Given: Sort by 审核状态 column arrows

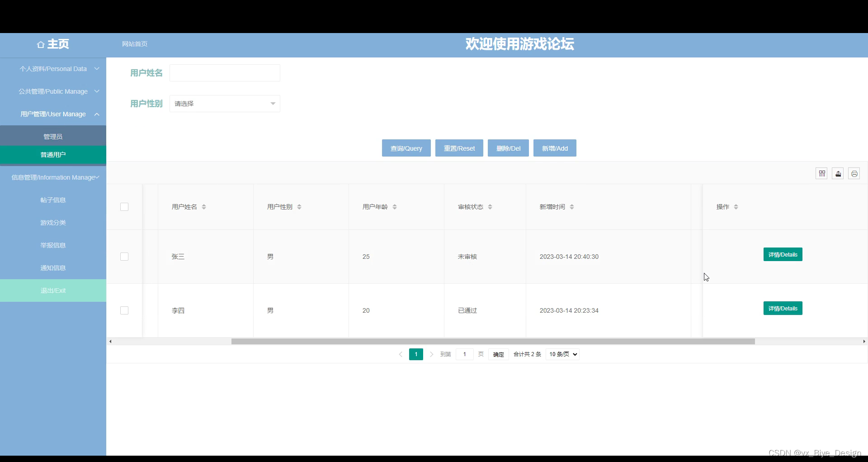Looking at the screenshot, I should (490, 207).
